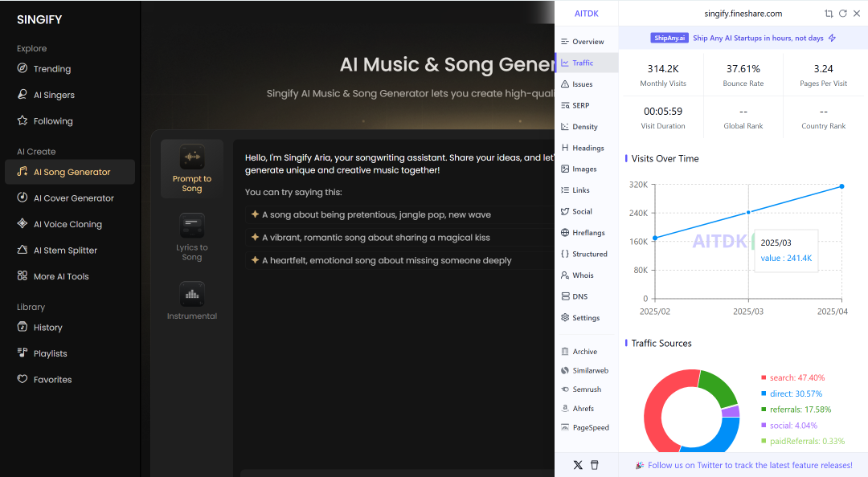Open Playlists in Library
Screen dimensions: 868x477
pos(42,353)
